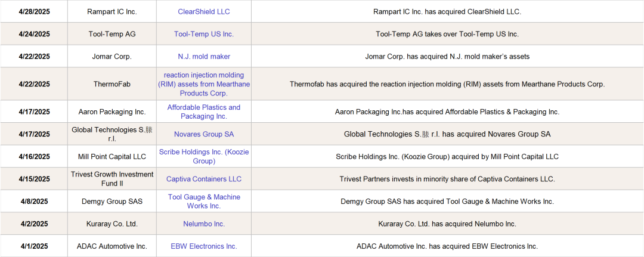Open Scribe Holdings Inc. (Koozie Group) link
This screenshot has width=644, height=257.
click(x=203, y=156)
